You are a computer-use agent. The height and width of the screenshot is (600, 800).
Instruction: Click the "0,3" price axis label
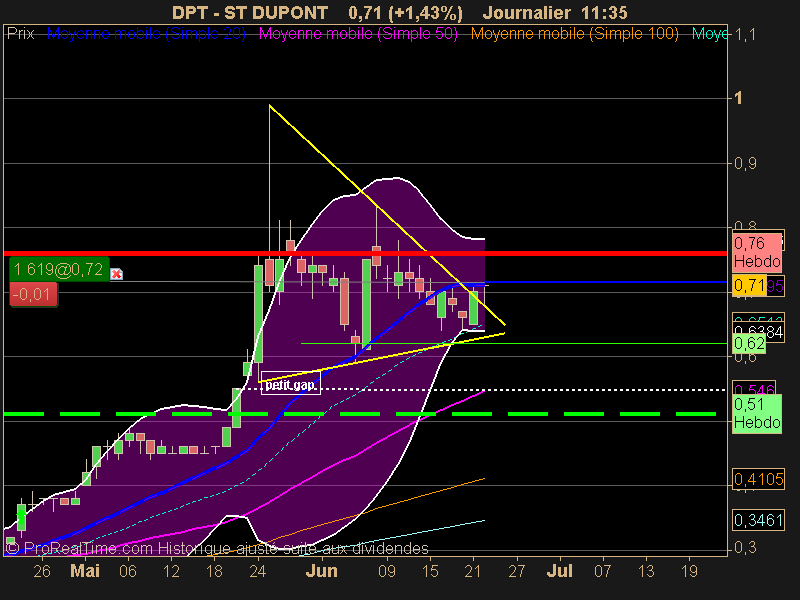(745, 548)
